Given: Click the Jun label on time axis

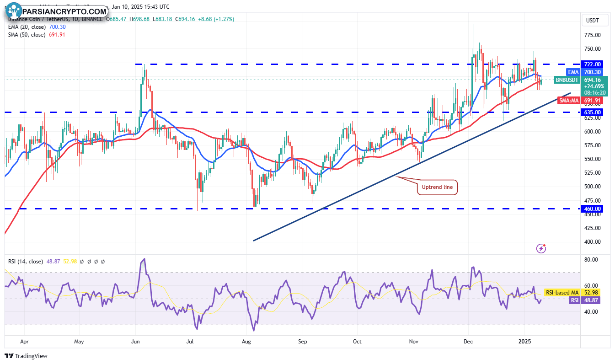Looking at the screenshot, I should (135, 341).
